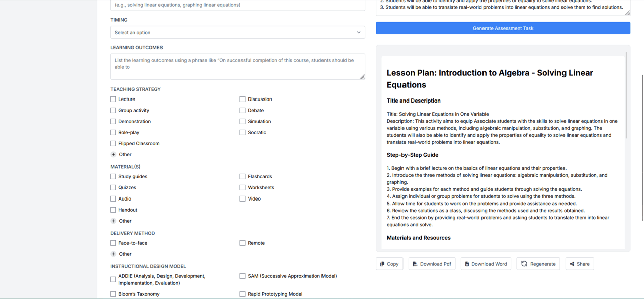Screen dimensions: 644x299
Task: Check the ADDIE instructional design model
Action: 113,279
